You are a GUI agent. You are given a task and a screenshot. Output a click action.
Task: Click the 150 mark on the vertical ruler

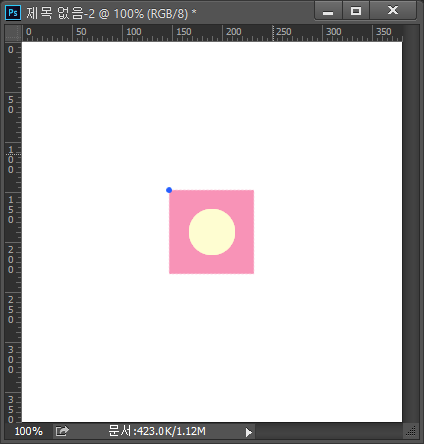click(x=11, y=210)
